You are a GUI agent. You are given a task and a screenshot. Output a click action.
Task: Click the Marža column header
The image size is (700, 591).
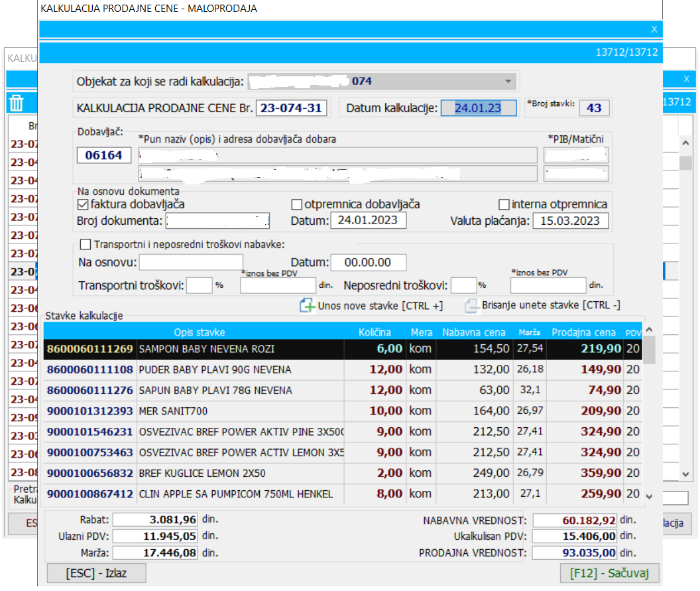[x=530, y=332]
